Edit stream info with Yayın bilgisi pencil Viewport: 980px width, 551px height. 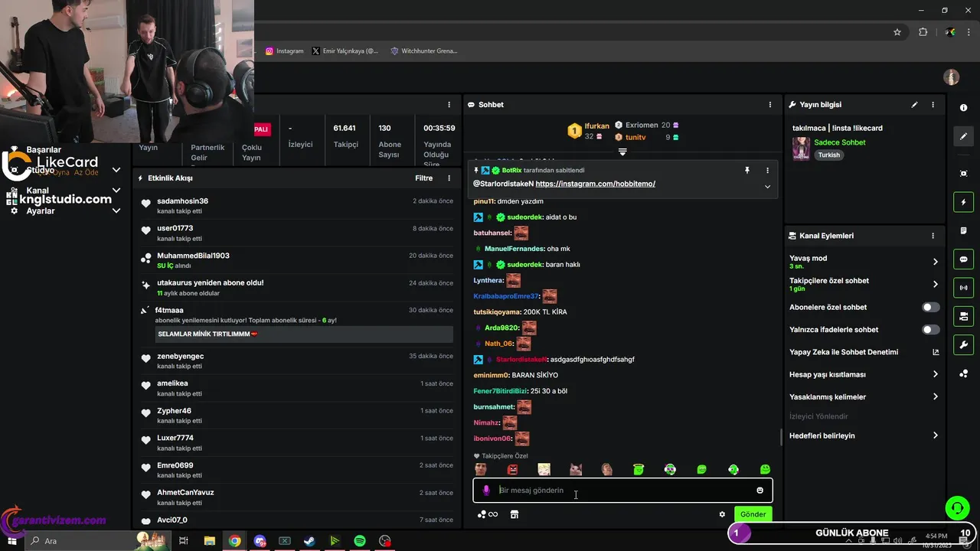tap(914, 105)
